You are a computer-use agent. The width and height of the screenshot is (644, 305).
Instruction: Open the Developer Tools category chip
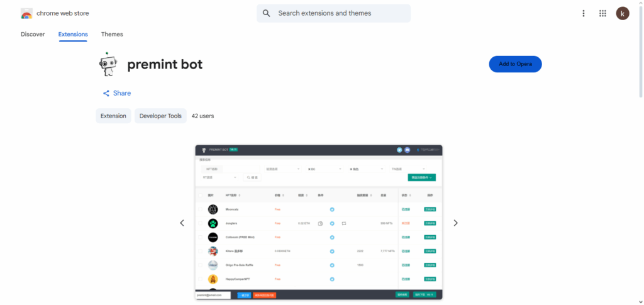click(160, 116)
